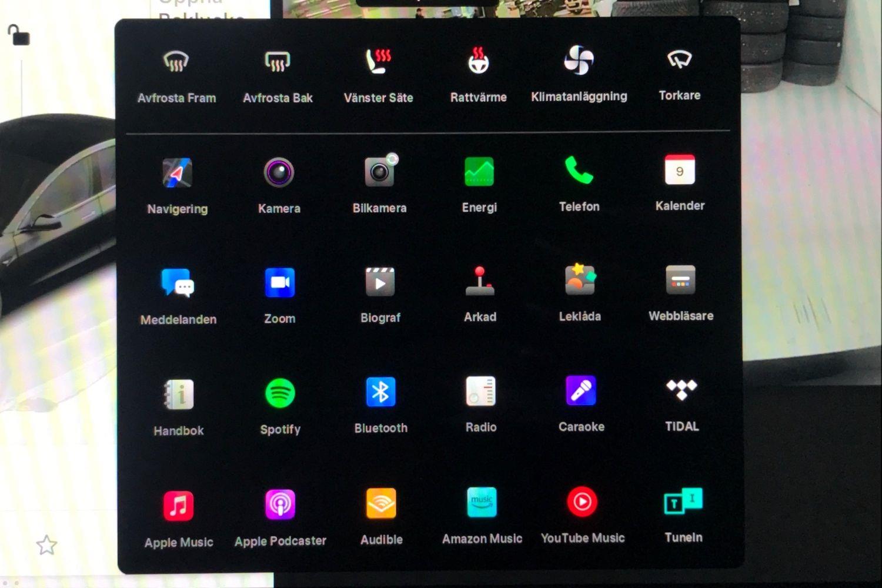Open Bluetooth settings icon
The width and height of the screenshot is (882, 588).
tap(380, 392)
